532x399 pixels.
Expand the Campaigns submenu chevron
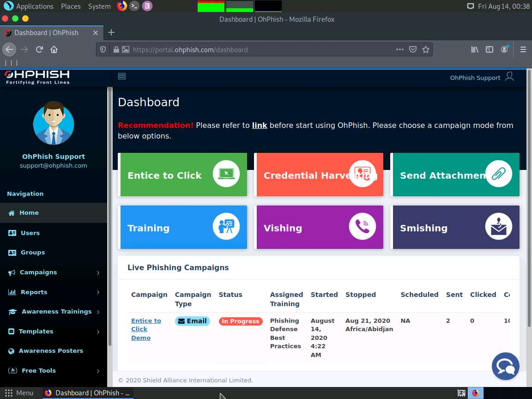tap(98, 273)
